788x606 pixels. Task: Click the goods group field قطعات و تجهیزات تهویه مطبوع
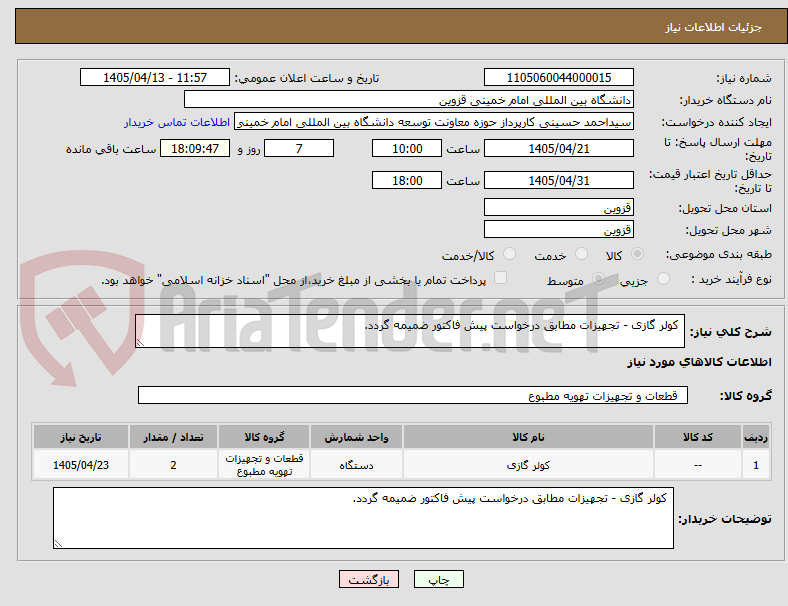coord(413,395)
